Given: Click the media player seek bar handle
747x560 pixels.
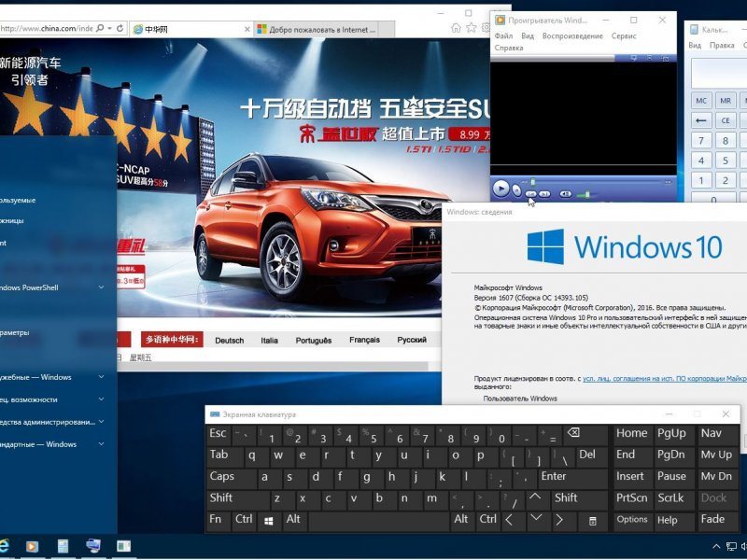Looking at the screenshot, I should 532,182.
